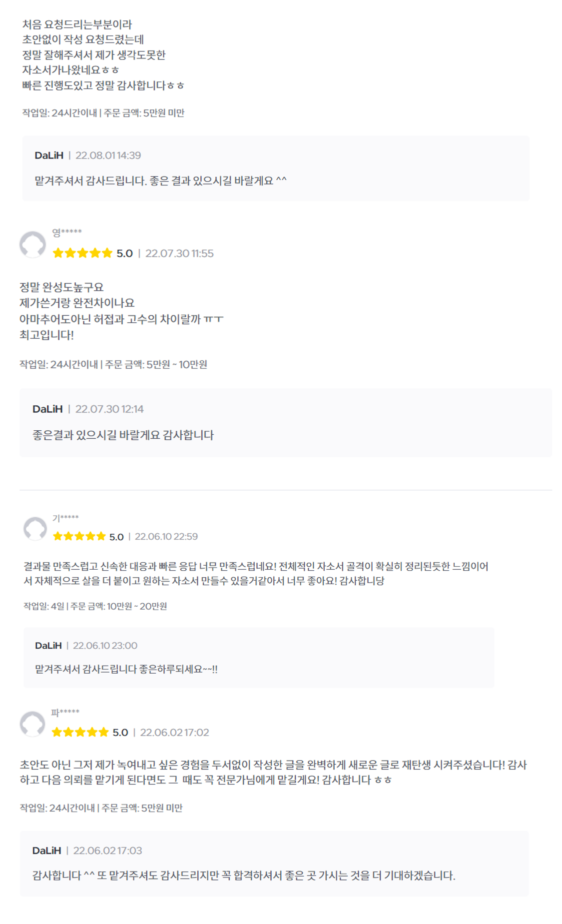Click the profile avatar of reviewer 파*****
The width and height of the screenshot is (562, 924).
point(32,724)
